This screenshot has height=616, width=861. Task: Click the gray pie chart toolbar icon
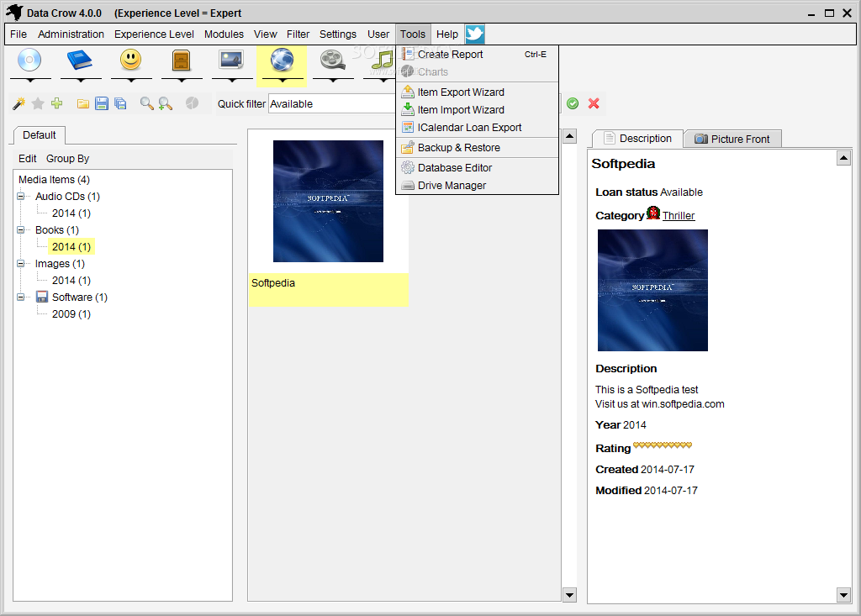192,103
